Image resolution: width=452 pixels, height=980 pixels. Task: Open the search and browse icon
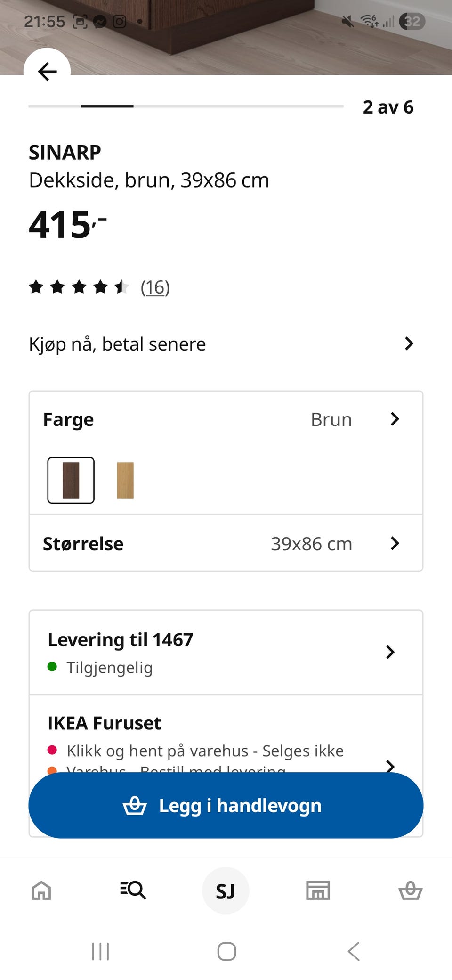(x=133, y=890)
